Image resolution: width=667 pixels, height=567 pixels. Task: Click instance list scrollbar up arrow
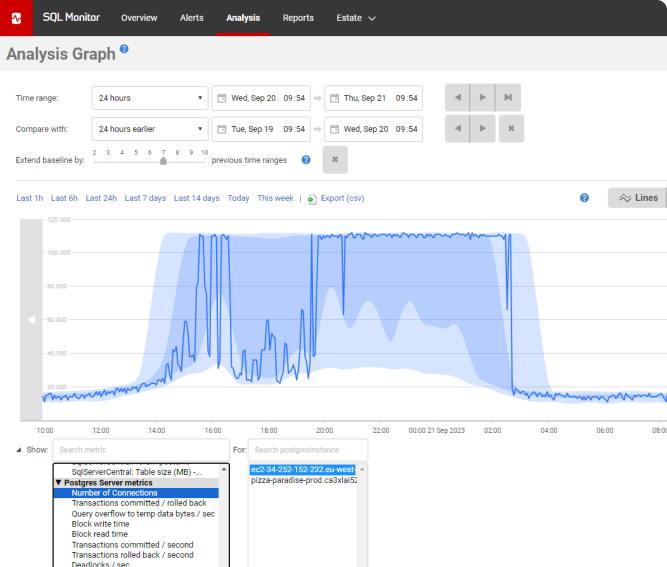tap(362, 469)
